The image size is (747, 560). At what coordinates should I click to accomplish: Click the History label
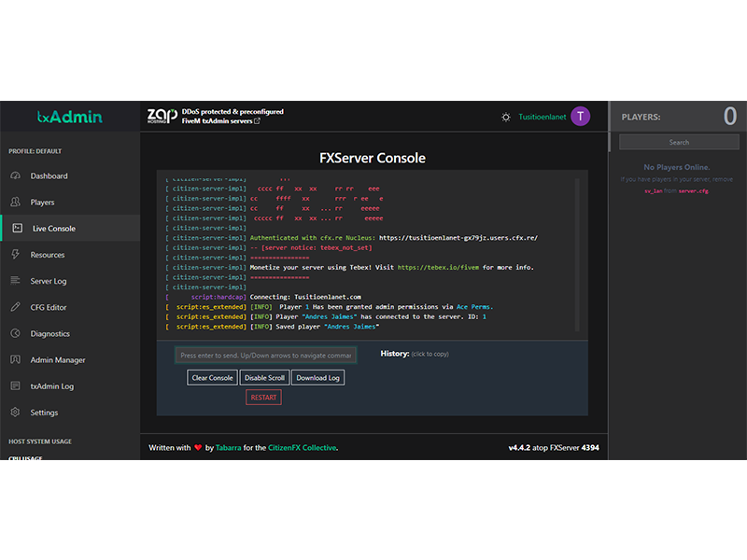coord(394,354)
